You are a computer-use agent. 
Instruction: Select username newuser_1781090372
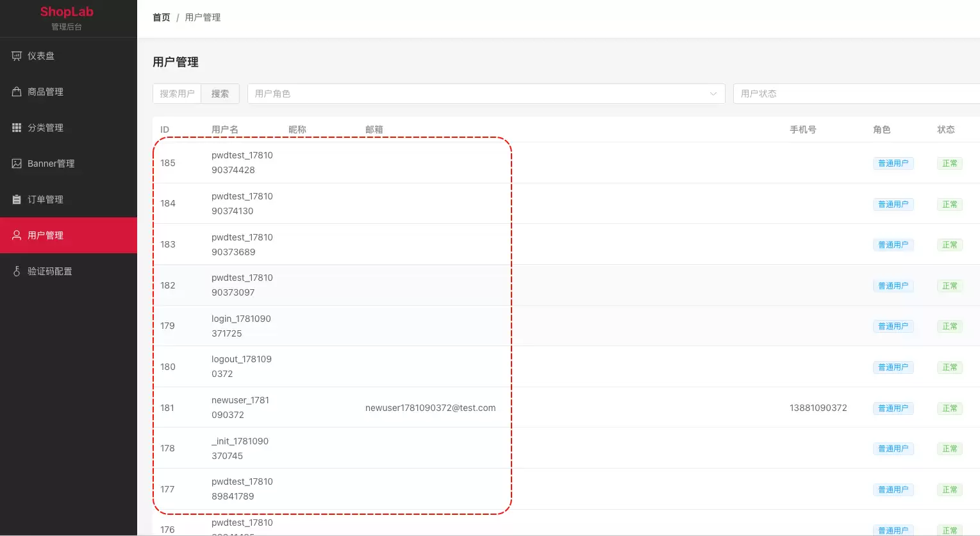[240, 408]
